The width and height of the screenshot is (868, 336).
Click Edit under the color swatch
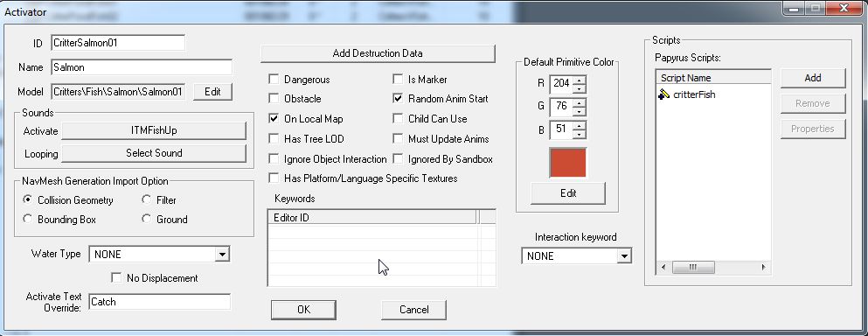pos(568,193)
